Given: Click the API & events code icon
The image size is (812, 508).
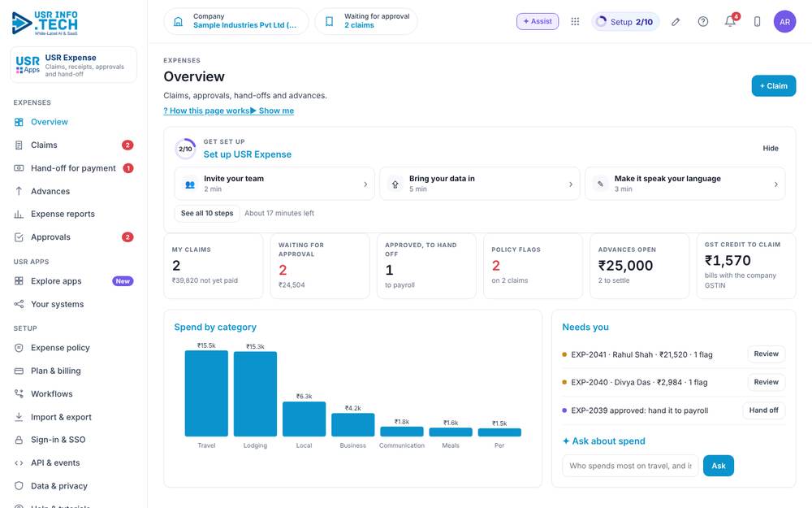Looking at the screenshot, I should 19,463.
